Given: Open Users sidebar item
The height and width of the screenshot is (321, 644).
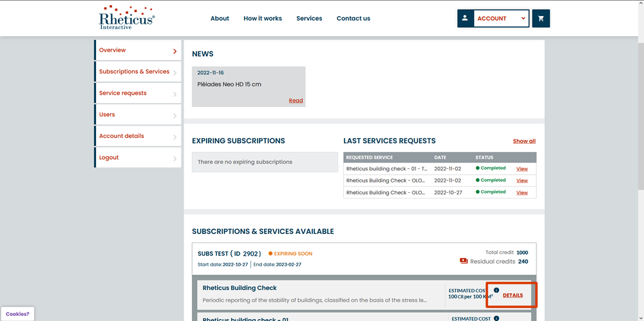Looking at the screenshot, I should (138, 115).
